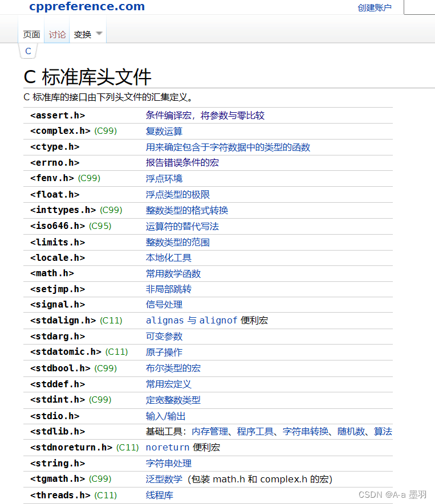Switch to the 页面 tab

pos(31,34)
